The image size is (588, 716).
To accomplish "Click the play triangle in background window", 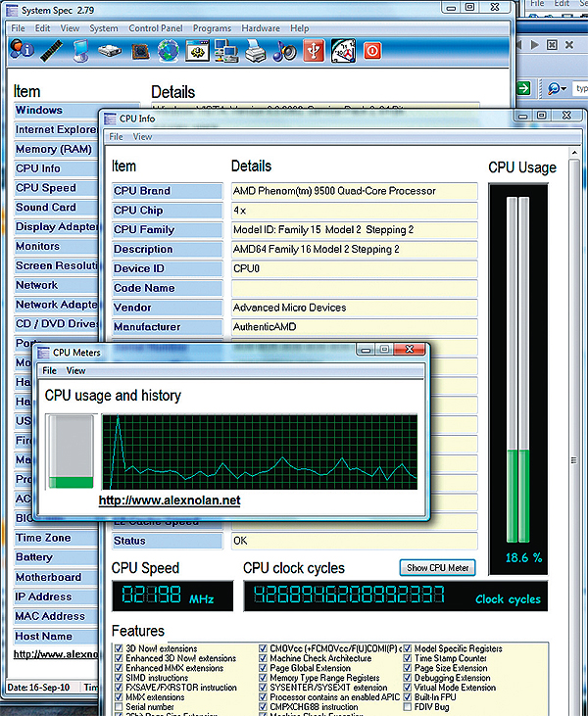I will [534, 44].
